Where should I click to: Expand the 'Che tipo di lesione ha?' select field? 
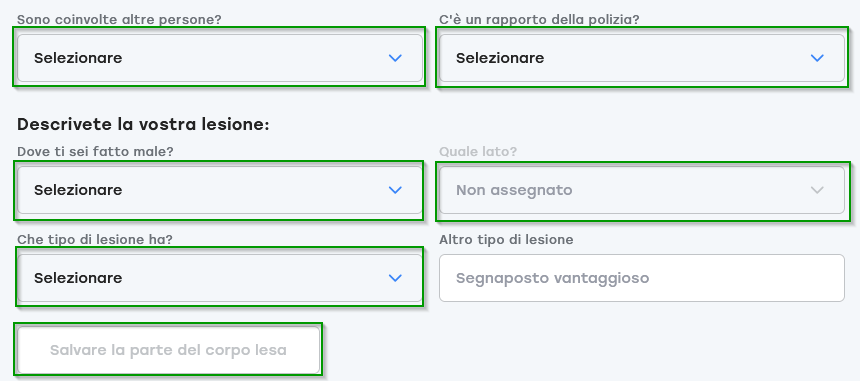220,278
